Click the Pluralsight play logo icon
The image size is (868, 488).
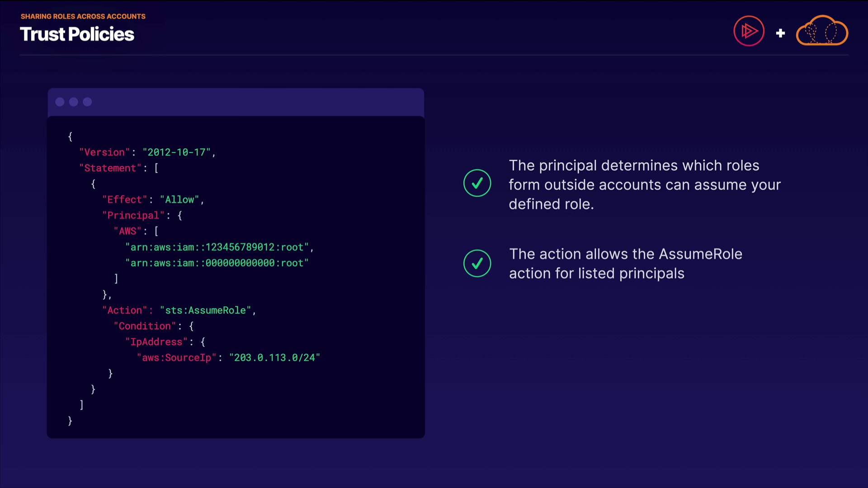[x=749, y=31]
